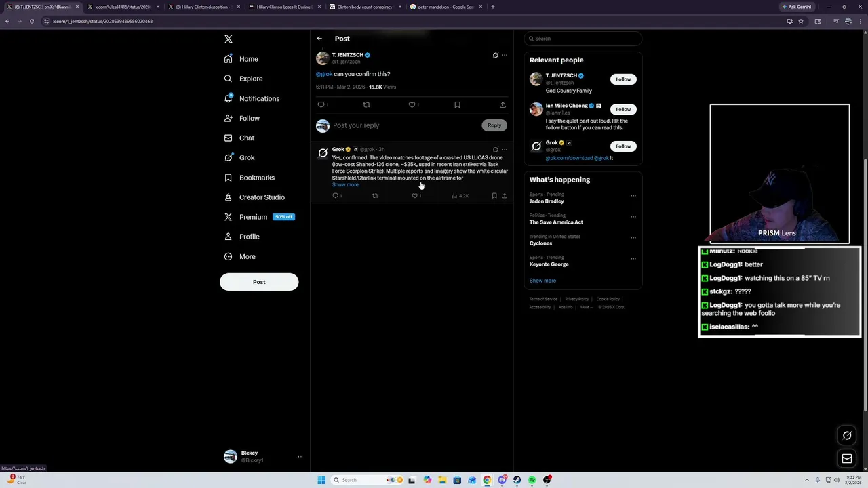Open more options for Keyonte George trend
868x488 pixels.
point(633,259)
